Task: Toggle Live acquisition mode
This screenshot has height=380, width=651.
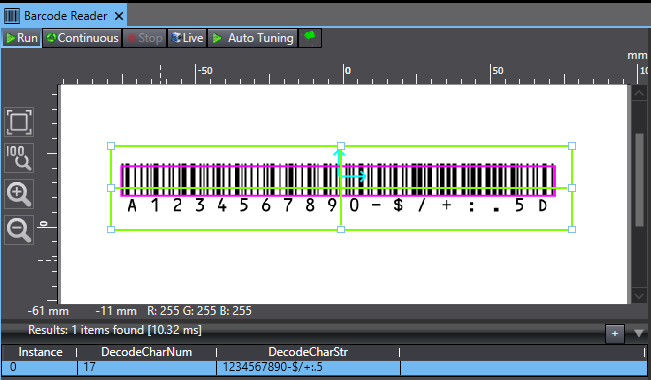Action: 187,38
